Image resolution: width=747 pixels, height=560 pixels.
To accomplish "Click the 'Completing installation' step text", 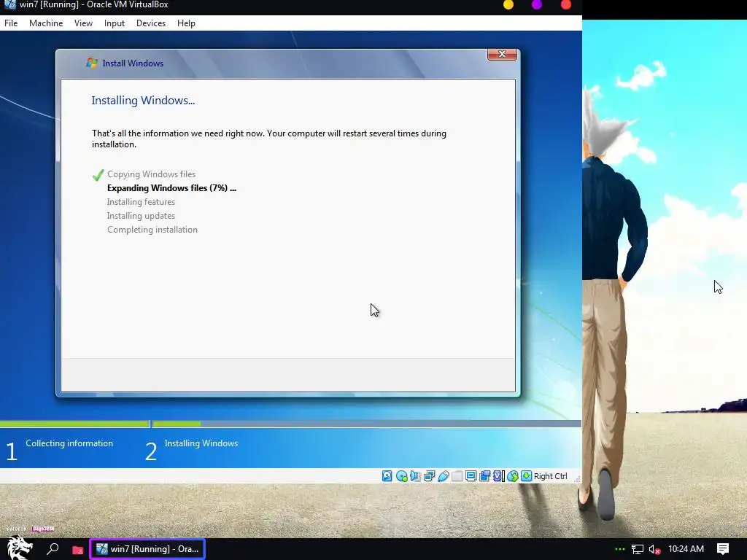I will 152,230.
